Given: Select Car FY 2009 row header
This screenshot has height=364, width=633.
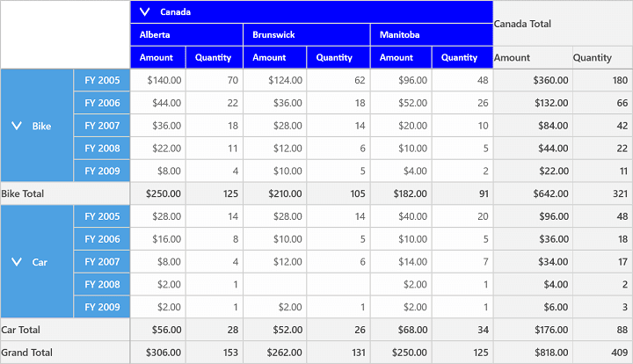Looking at the screenshot, I should (102, 307).
